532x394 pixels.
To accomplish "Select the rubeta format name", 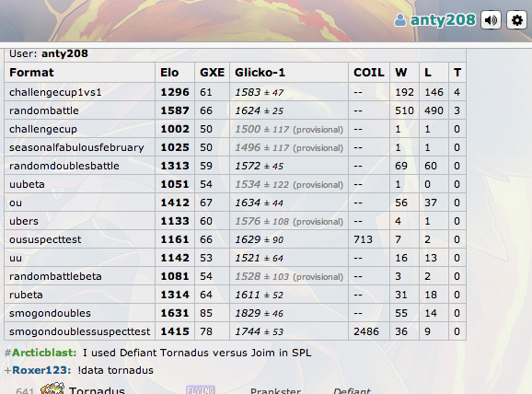I will pos(26,295).
